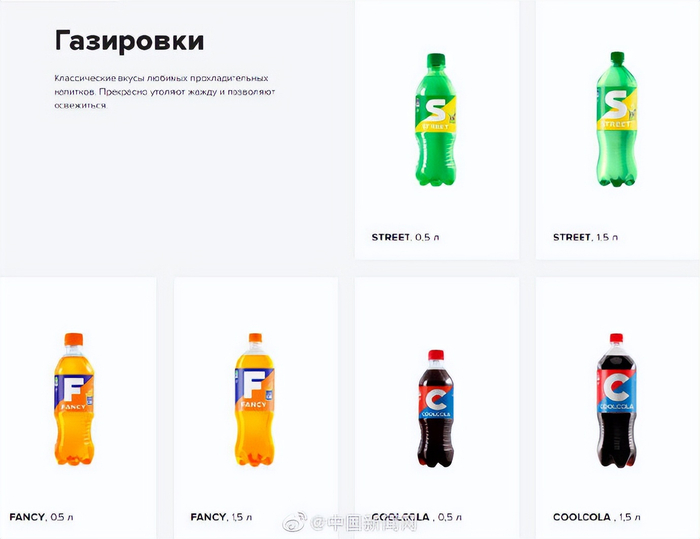Screen dimensions: 700x539
Task: Open the COOLCOLA 1.5 л bottle image
Action: [x=617, y=401]
